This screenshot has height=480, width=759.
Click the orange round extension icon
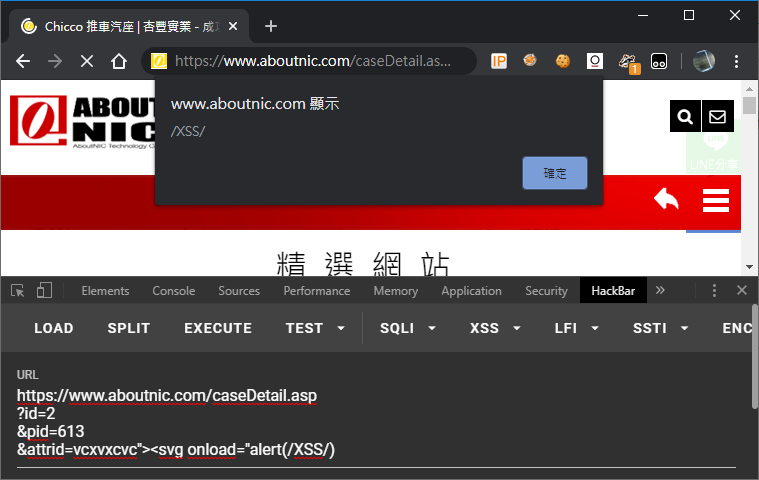pos(530,60)
